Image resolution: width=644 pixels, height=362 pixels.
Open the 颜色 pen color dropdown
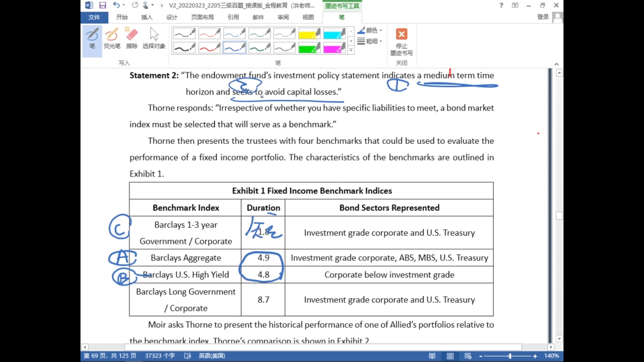click(370, 30)
